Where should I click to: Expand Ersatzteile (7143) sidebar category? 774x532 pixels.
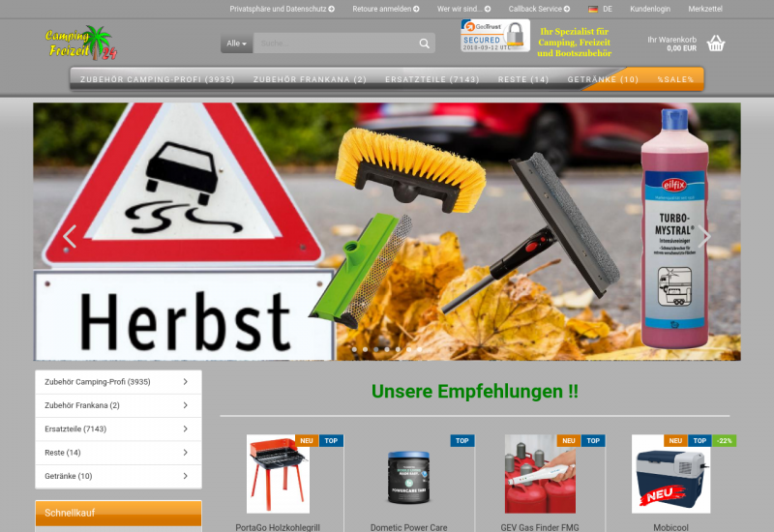point(185,429)
